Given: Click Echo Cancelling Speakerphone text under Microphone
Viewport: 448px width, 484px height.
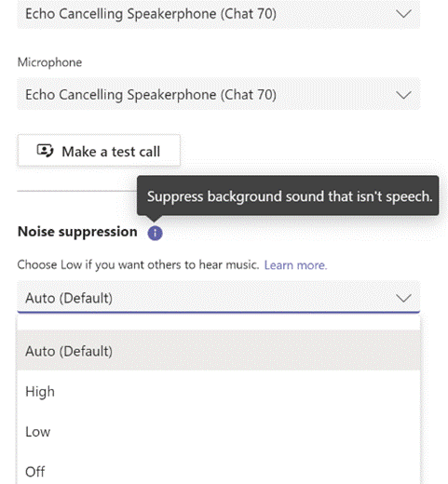Looking at the screenshot, I should 151,95.
